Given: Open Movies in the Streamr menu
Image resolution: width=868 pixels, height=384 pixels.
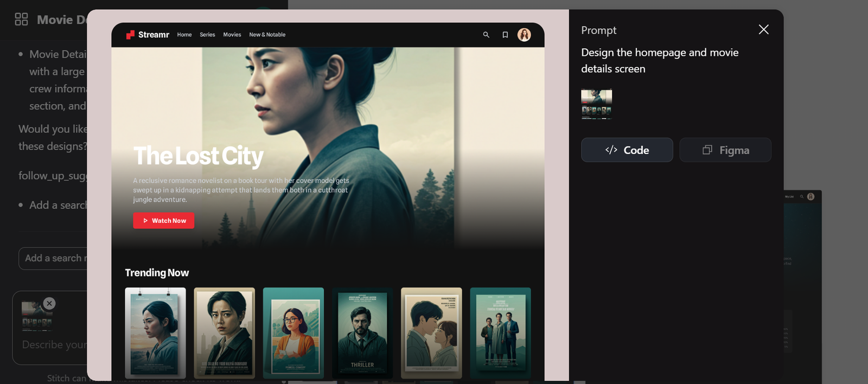Looking at the screenshot, I should pyautogui.click(x=232, y=35).
